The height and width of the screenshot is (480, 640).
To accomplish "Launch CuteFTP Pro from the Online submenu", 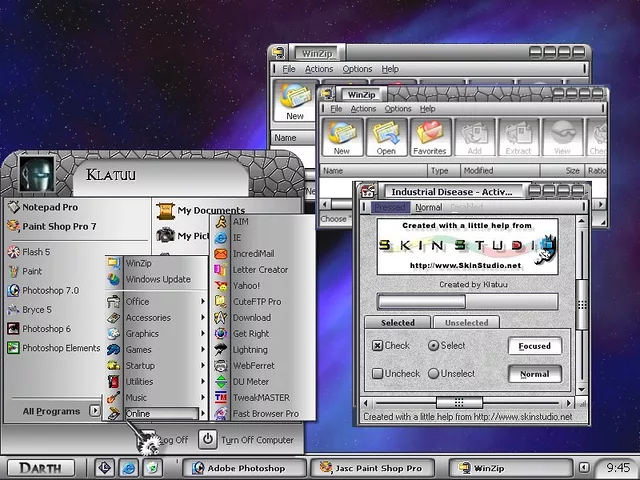I will pos(256,301).
